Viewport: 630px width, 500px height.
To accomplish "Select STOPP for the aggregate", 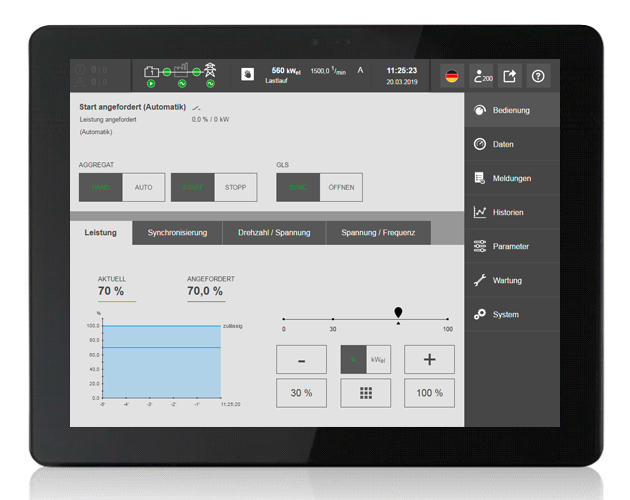I will [x=235, y=187].
